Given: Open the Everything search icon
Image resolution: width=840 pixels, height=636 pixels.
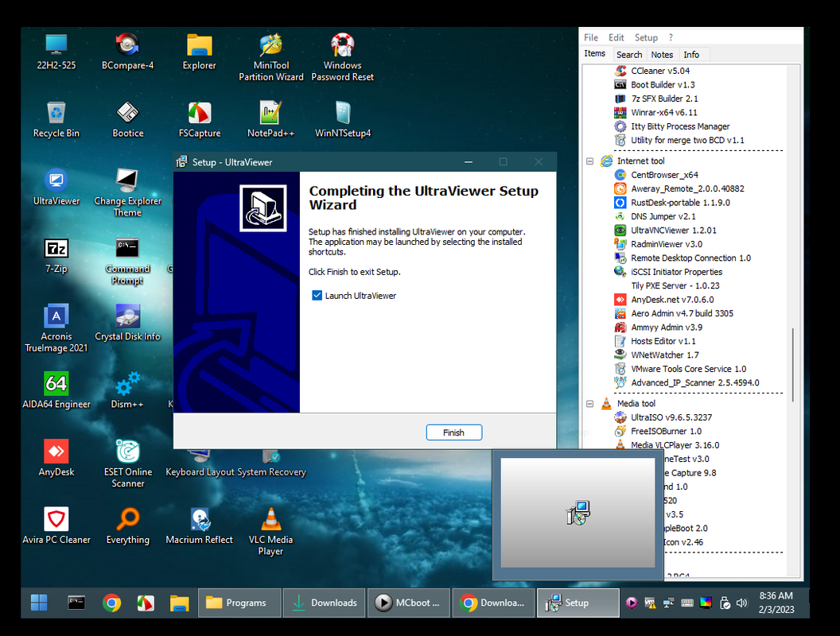Looking at the screenshot, I should point(127,526).
